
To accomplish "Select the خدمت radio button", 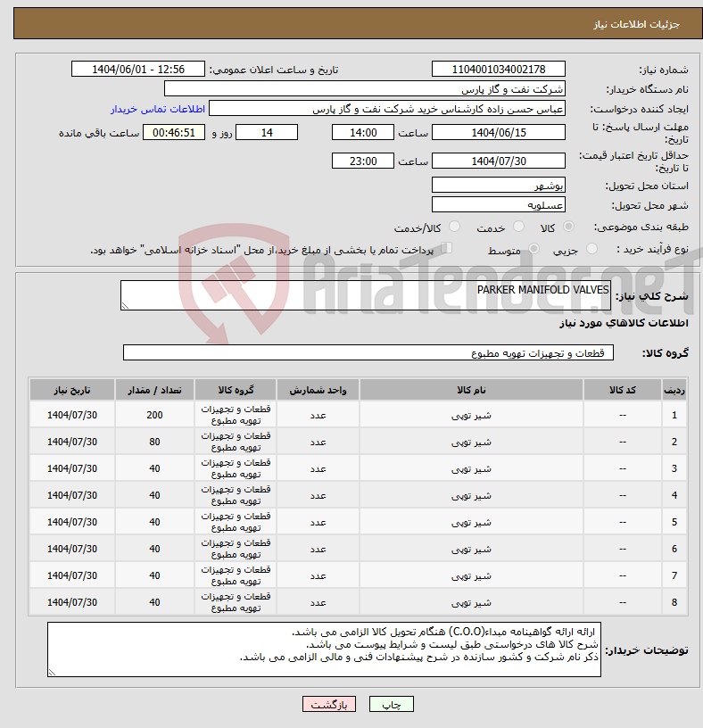I will [x=518, y=227].
